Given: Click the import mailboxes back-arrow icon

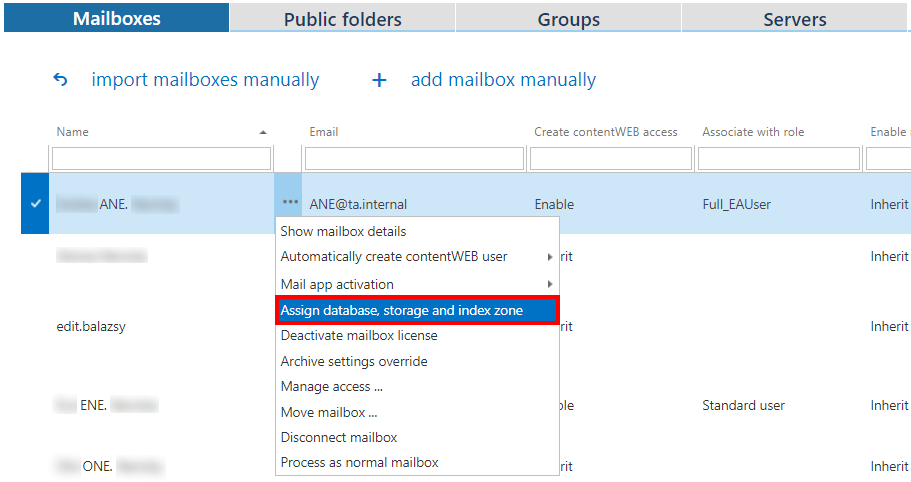Looking at the screenshot, I should pyautogui.click(x=60, y=80).
